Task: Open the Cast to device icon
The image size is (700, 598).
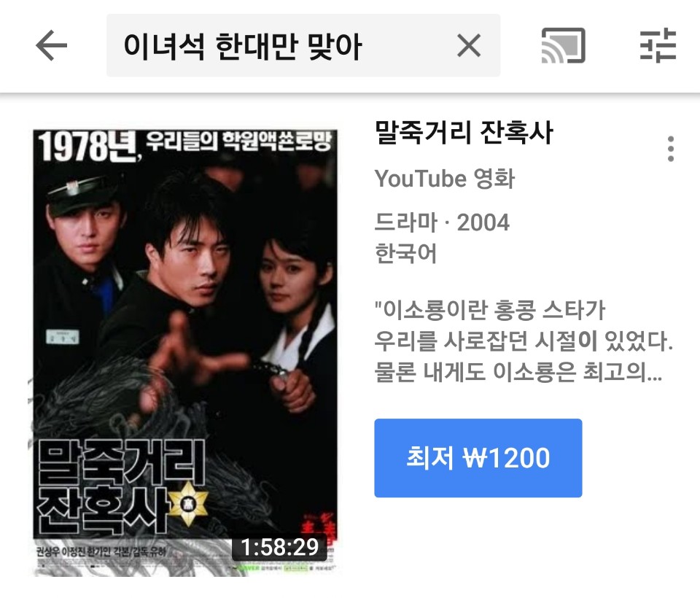Action: coord(563,45)
